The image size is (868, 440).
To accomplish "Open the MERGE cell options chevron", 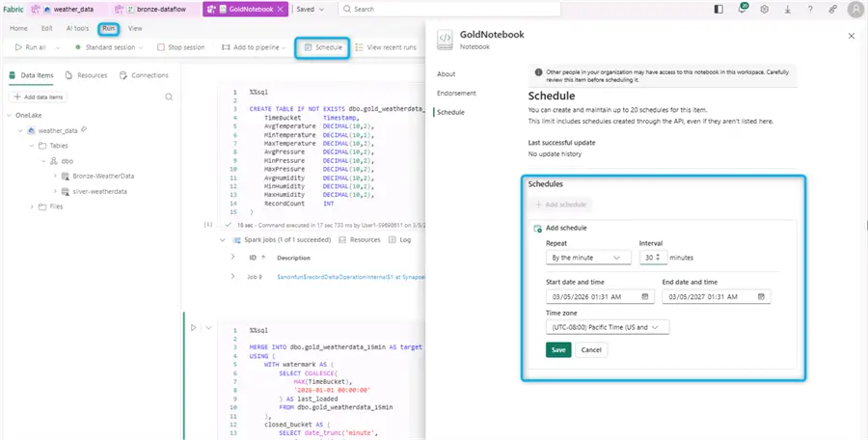I will point(208,327).
